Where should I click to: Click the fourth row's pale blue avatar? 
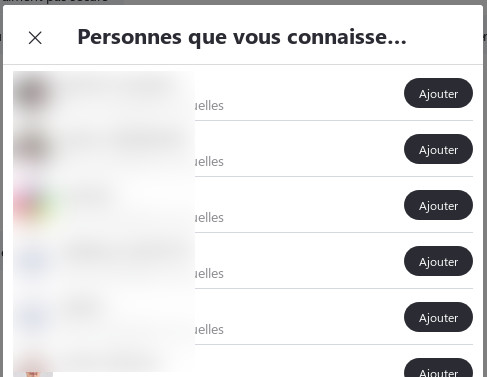tap(33, 261)
